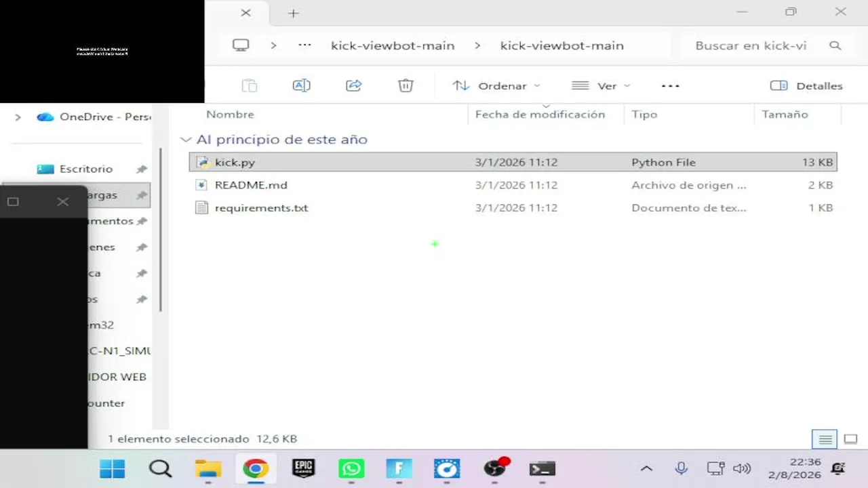Sort by the Nombre column header
Image resolution: width=868 pixels, height=488 pixels.
(x=231, y=115)
